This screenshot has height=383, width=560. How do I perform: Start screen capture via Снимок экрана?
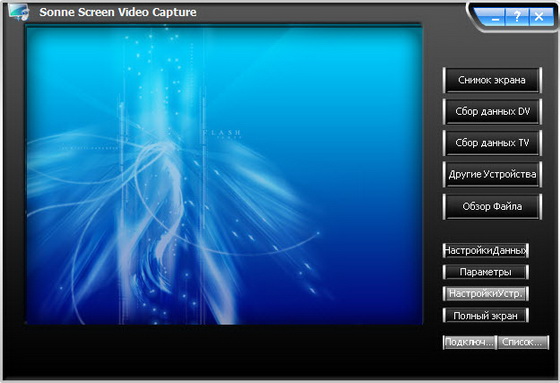point(492,80)
